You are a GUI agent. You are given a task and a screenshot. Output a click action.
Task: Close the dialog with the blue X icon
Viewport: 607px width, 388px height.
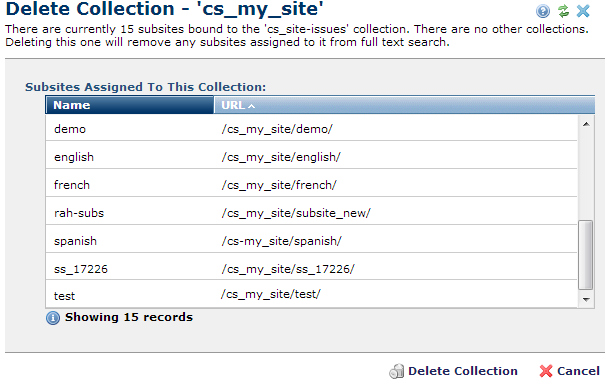coord(583,11)
